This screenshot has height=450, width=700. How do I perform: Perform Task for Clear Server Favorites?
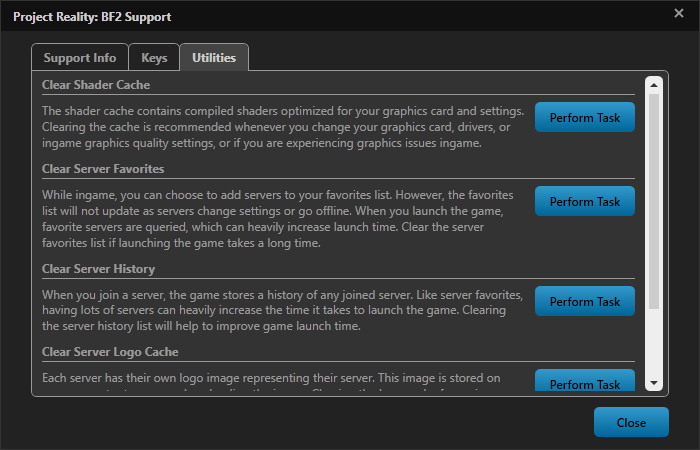pyautogui.click(x=585, y=201)
